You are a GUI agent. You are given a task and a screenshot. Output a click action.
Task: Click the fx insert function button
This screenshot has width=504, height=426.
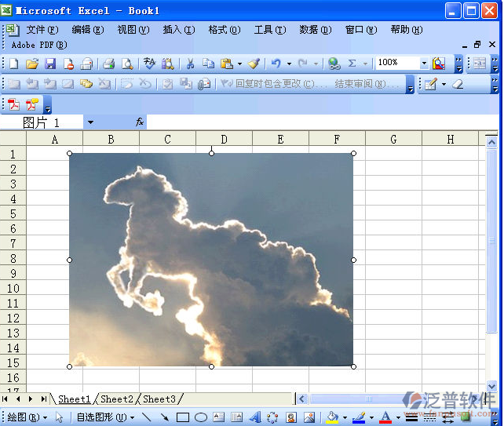coord(140,122)
